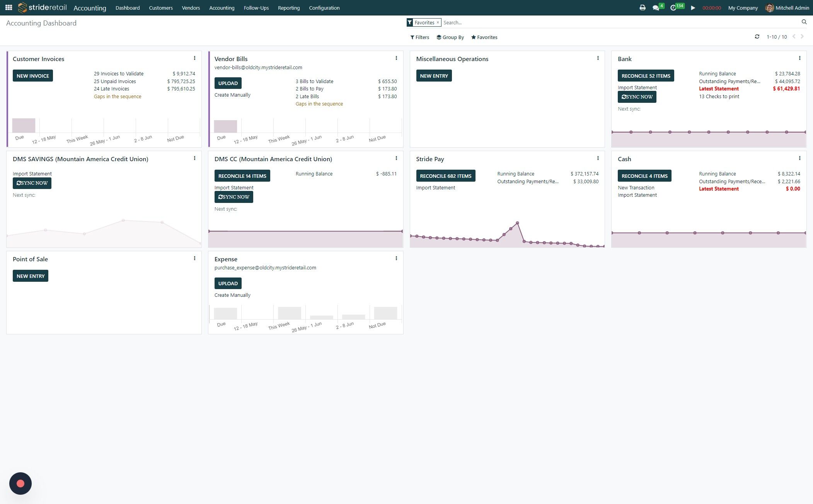813x504 pixels.
Task: Click in the Search input field
Action: pos(619,22)
